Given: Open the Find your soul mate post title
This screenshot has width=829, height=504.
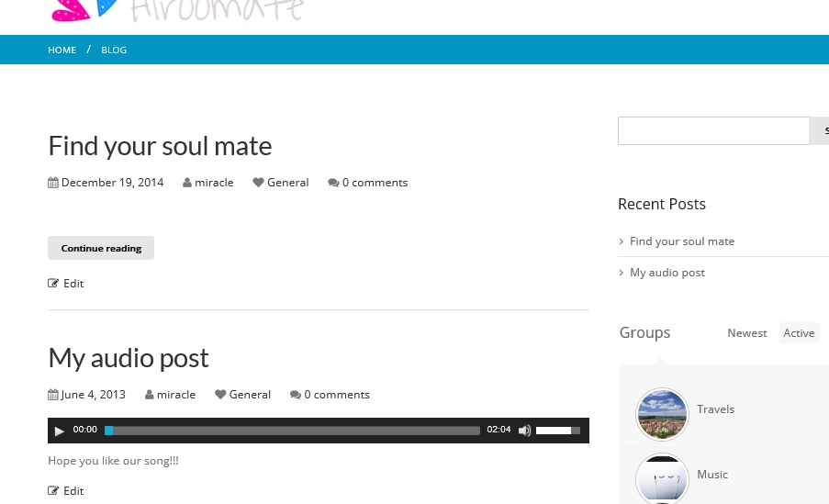Looking at the screenshot, I should 160,146.
